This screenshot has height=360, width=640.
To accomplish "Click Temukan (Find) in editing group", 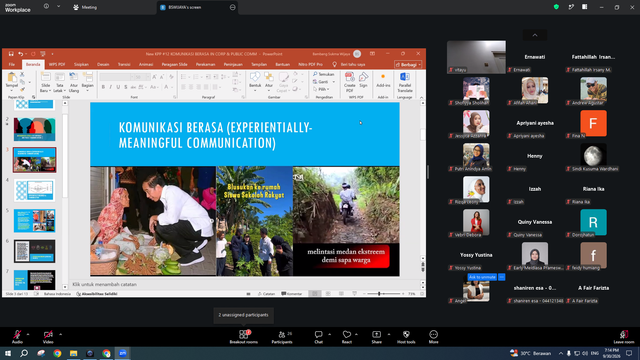I will (x=324, y=74).
